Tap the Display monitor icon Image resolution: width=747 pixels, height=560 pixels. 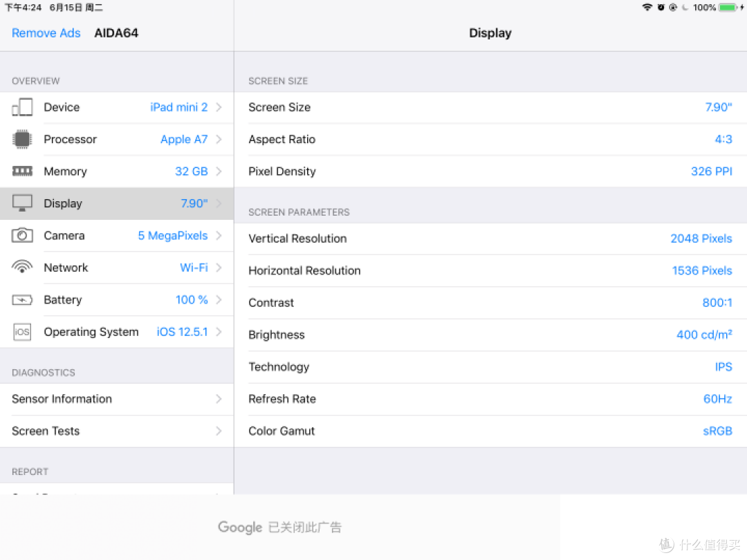[x=22, y=203]
